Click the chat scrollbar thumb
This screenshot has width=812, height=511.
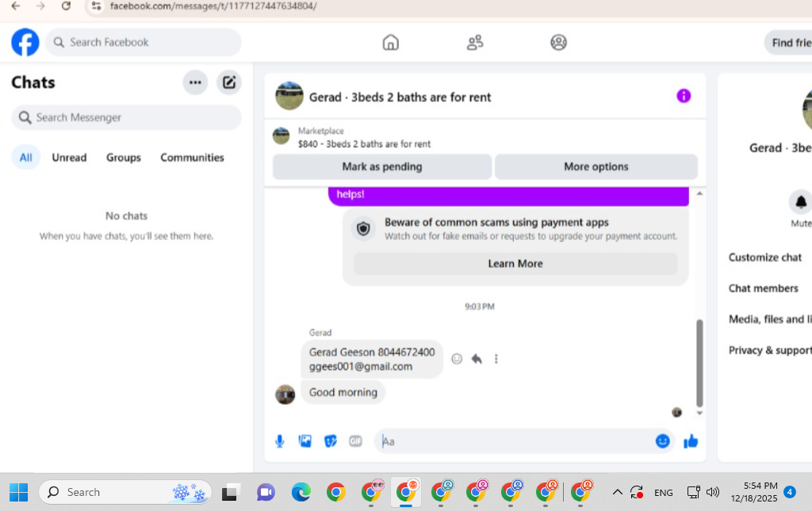[699, 363]
